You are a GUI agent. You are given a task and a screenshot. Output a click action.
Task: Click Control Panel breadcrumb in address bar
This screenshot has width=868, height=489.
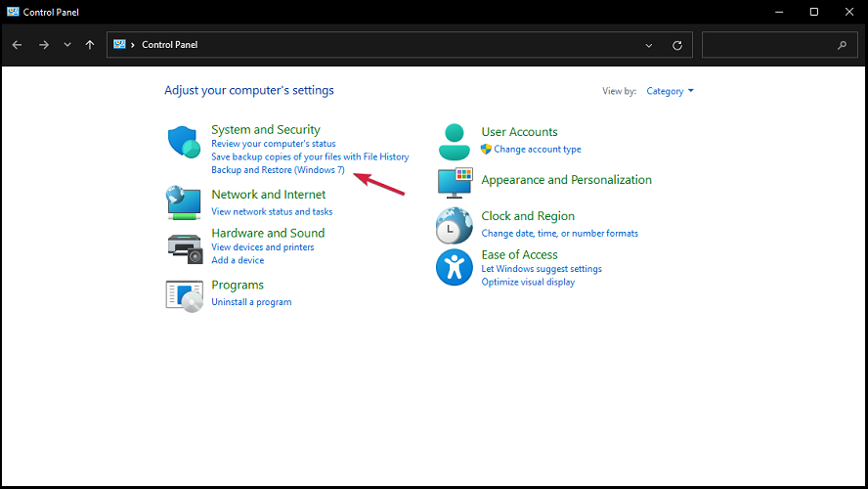169,45
